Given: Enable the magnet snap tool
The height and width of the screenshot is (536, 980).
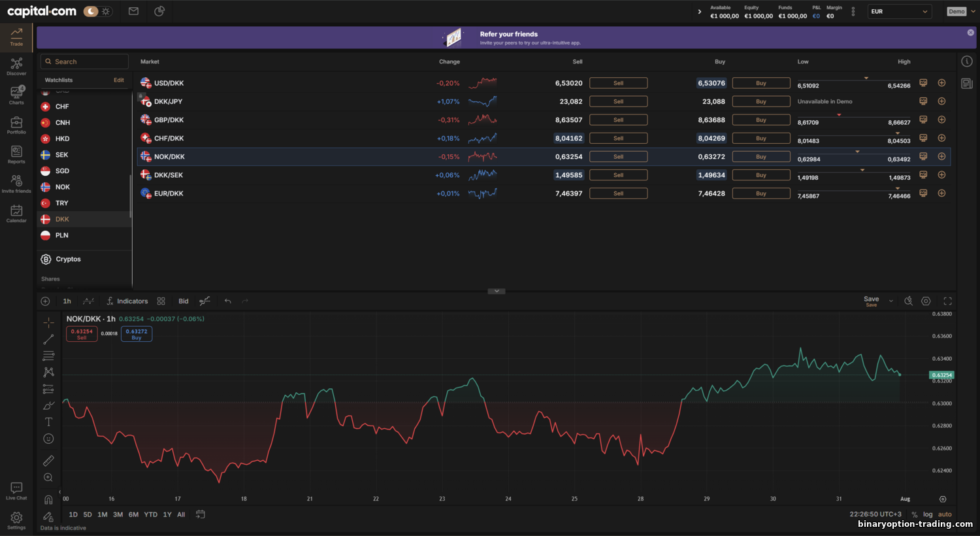Looking at the screenshot, I should (x=48, y=500).
